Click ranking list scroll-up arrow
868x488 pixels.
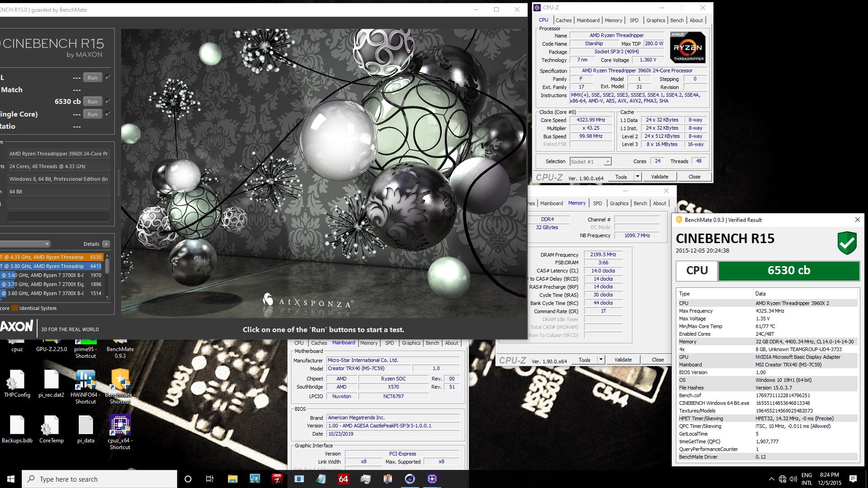pos(107,256)
